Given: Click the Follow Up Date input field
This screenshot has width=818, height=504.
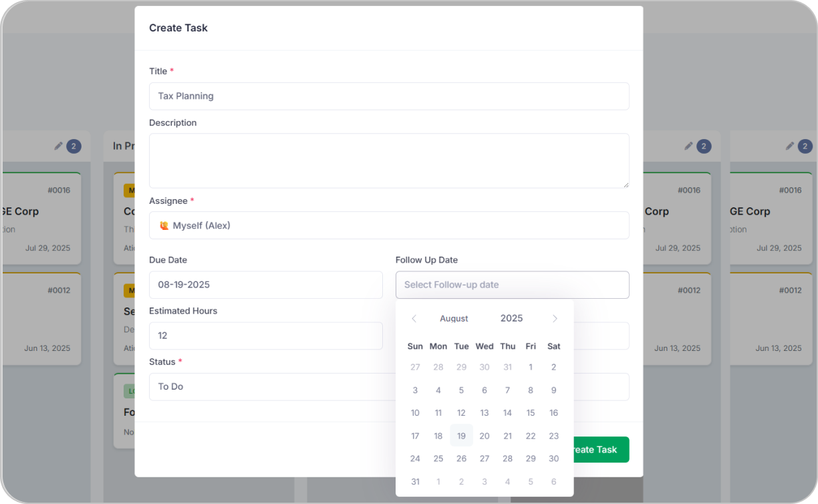Looking at the screenshot, I should click(x=512, y=285).
